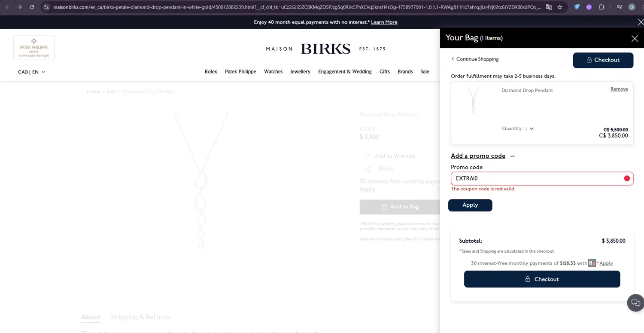Click Sale in the breadcrumb

coord(112,92)
